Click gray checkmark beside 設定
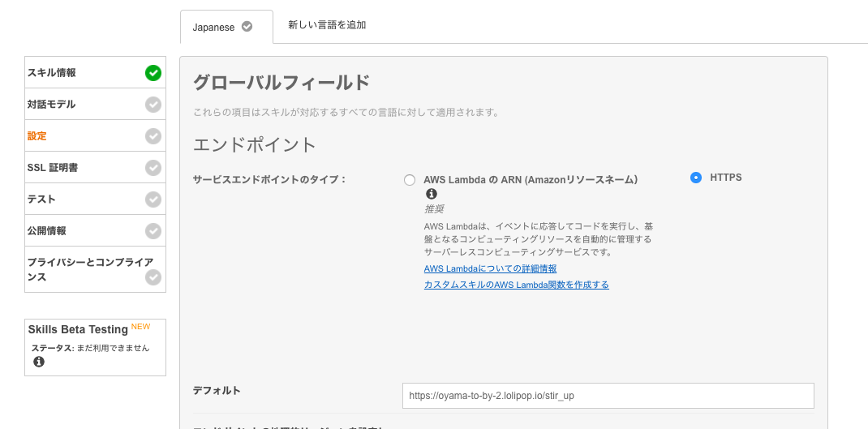868x429 pixels. point(153,135)
